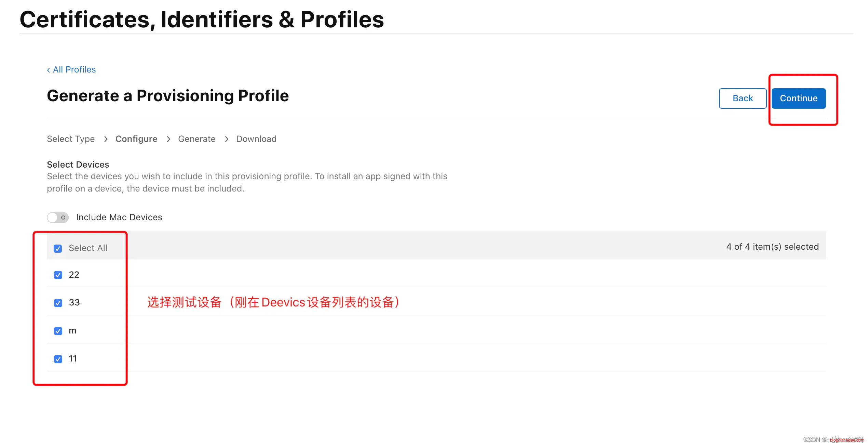
Task: Click the back chevron beside All Profiles
Action: (x=49, y=70)
